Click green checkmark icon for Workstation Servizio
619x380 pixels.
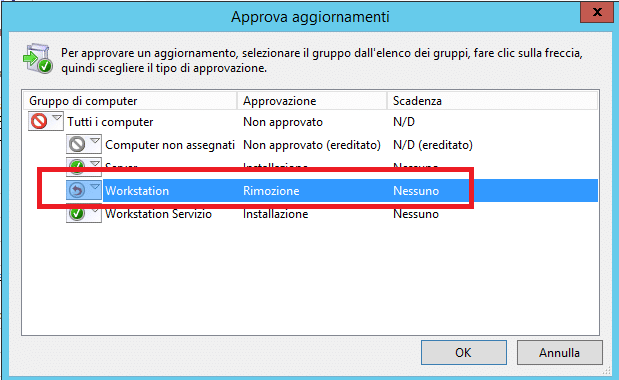(x=77, y=213)
